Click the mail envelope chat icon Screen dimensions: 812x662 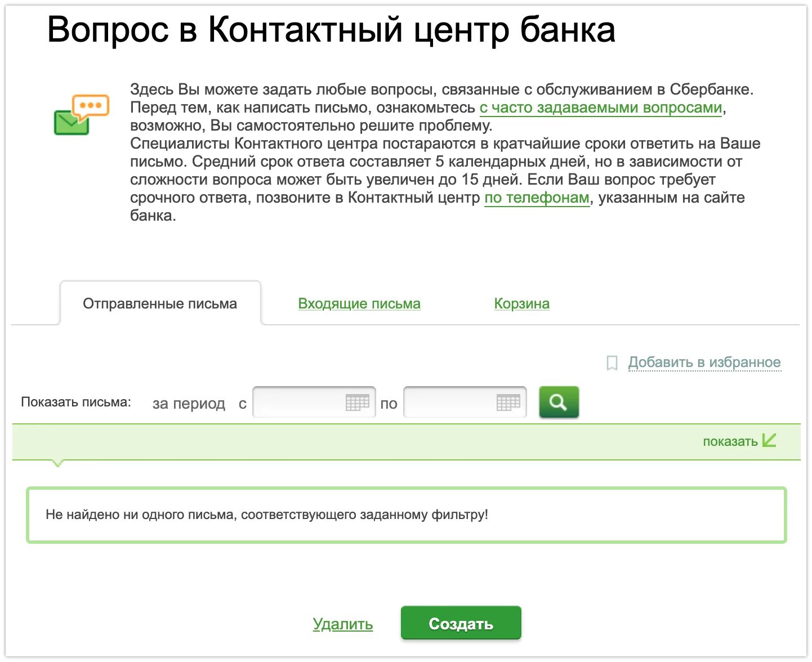tap(81, 115)
